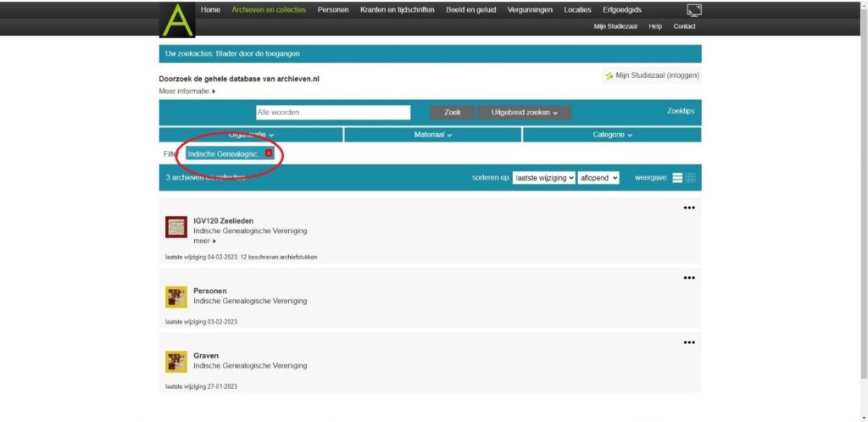Open Personen menu item
Viewport: 868px width, 422px height.
pos(332,10)
